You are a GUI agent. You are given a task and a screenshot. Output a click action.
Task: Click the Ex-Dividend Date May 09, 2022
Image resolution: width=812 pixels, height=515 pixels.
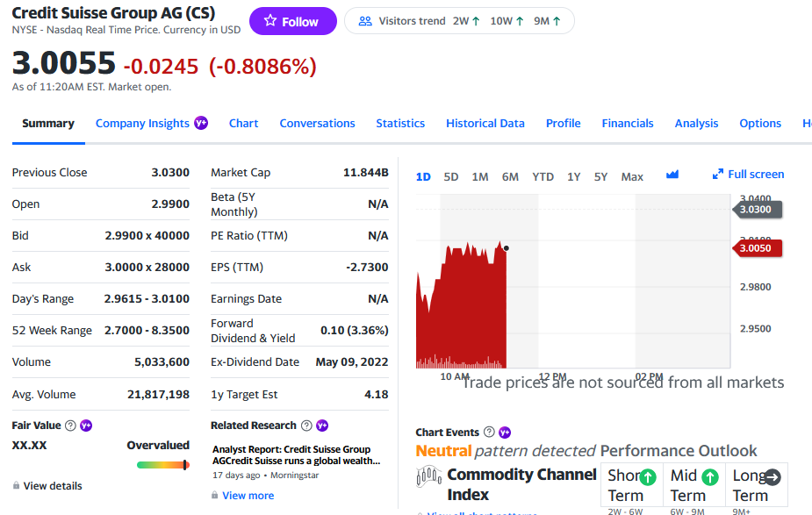[x=352, y=361]
